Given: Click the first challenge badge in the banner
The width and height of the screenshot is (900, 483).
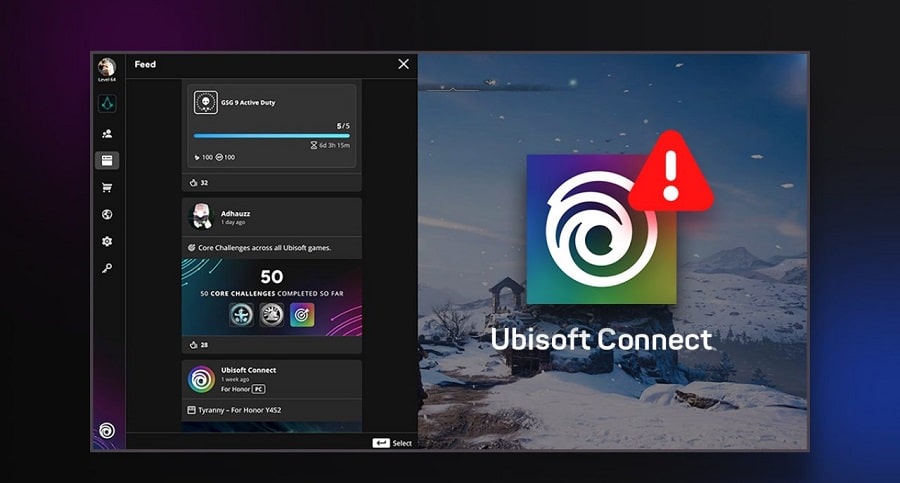Looking at the screenshot, I should 241,315.
